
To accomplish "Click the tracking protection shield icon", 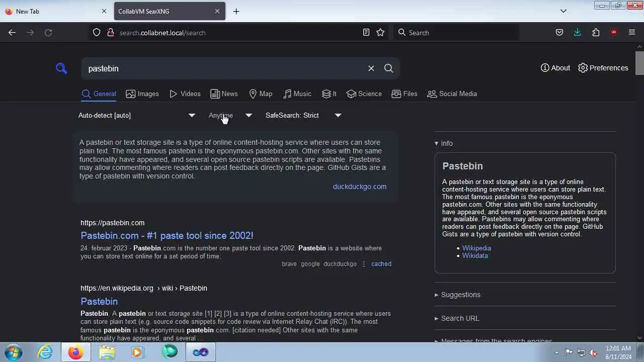I will tap(97, 33).
